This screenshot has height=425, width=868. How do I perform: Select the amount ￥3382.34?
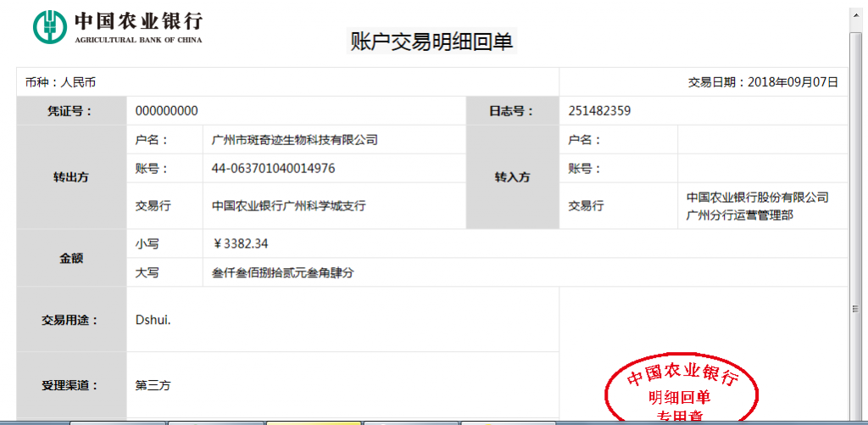pos(240,243)
